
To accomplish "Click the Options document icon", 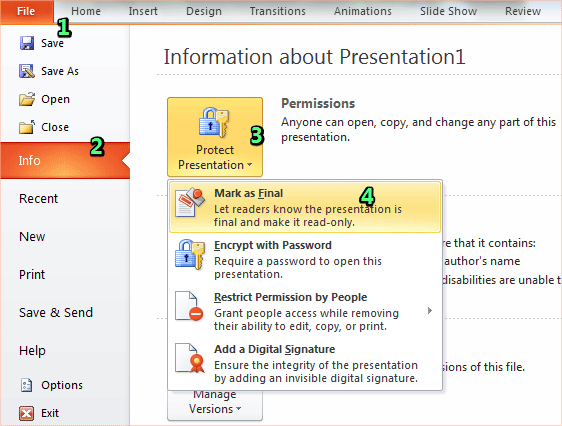I will [x=27, y=385].
